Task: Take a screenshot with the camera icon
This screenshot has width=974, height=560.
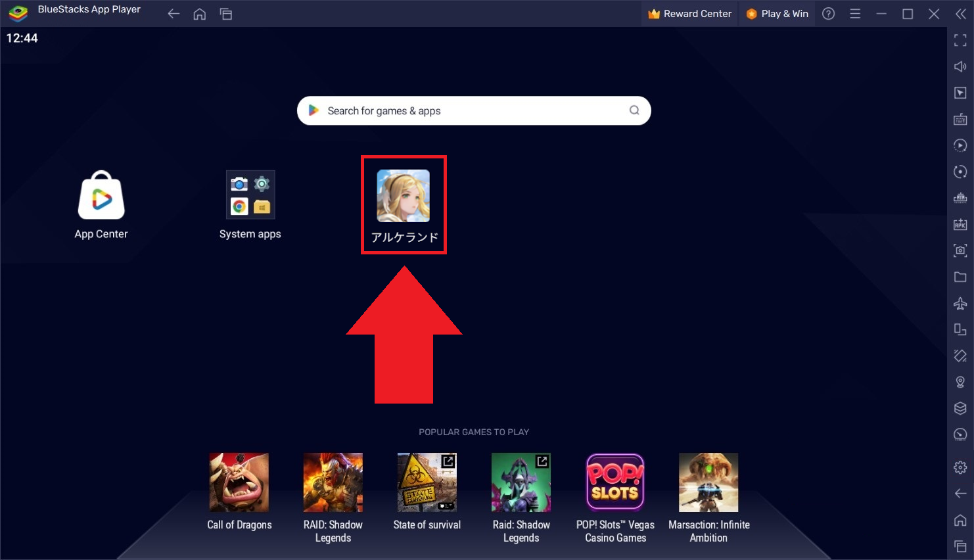Action: [960, 250]
